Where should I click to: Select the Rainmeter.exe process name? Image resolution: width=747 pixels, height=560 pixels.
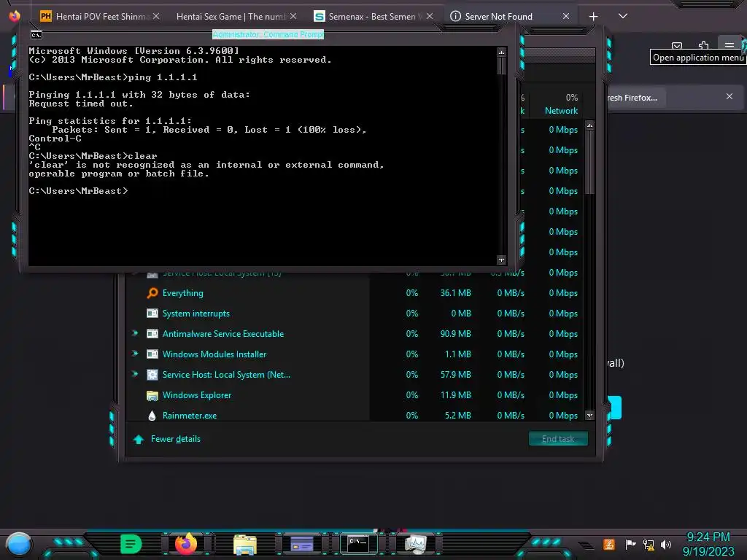190,416
